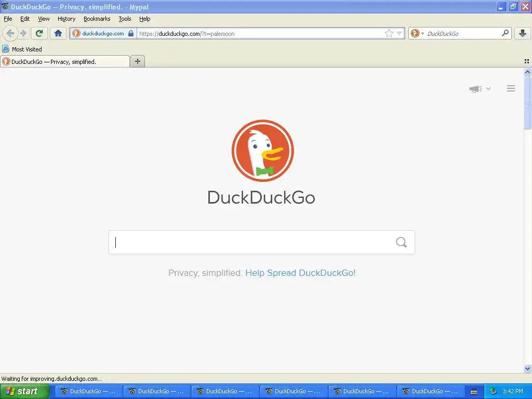Click scrollbar up arrow
532x399 pixels.
coord(527,72)
